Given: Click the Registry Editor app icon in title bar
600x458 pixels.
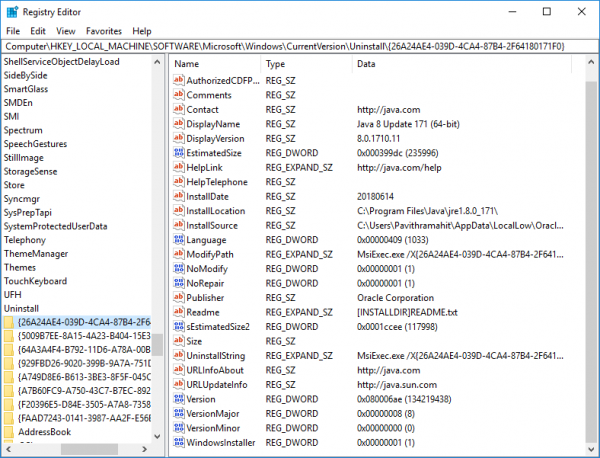Looking at the screenshot, I should pos(12,12).
